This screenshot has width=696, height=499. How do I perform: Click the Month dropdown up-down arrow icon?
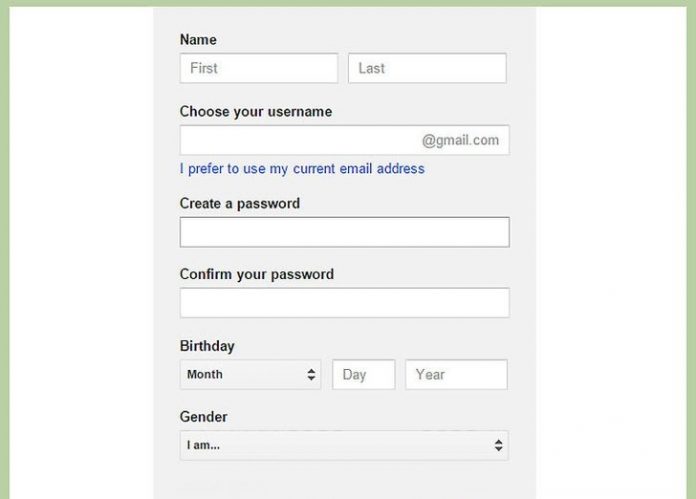point(311,375)
